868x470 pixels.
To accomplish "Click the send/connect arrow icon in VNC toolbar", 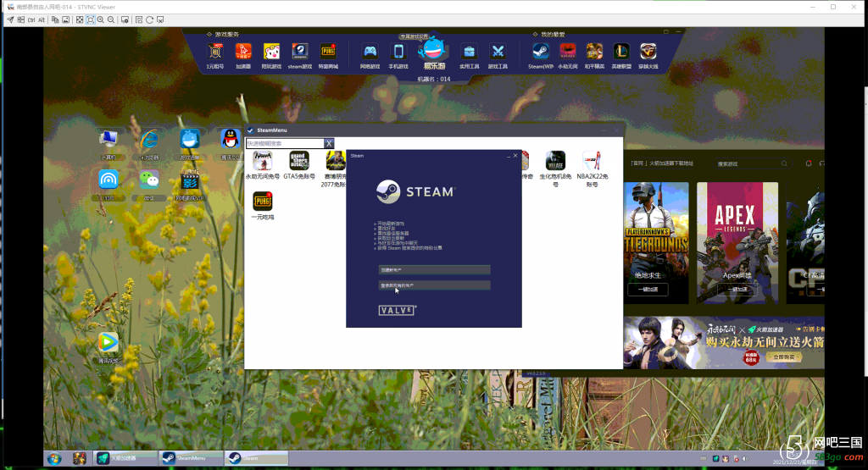I will coord(10,20).
